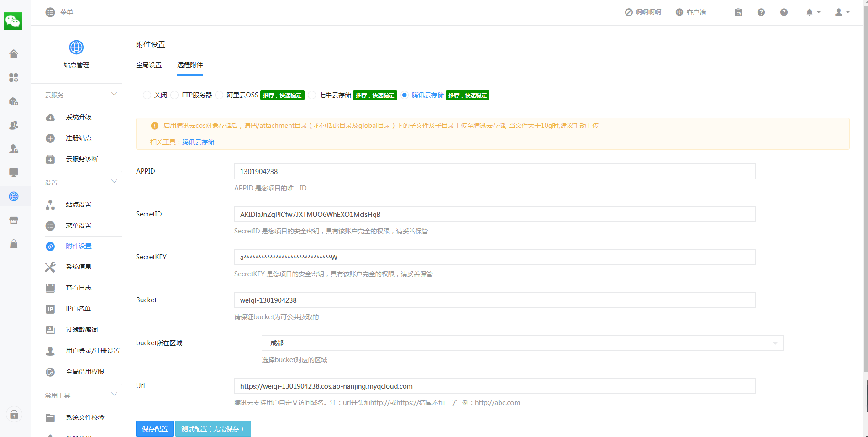Image resolution: width=868 pixels, height=437 pixels.
Task: Open the home icon in left rail
Action: [14, 54]
